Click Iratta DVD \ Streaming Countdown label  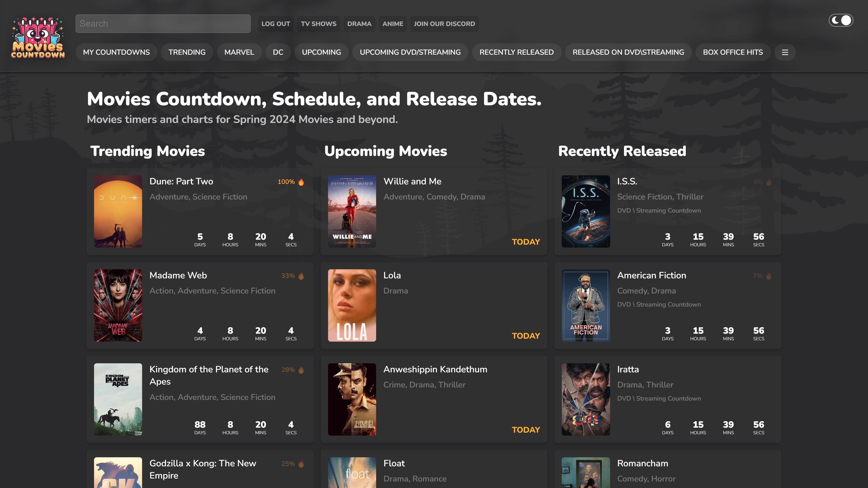click(x=659, y=398)
